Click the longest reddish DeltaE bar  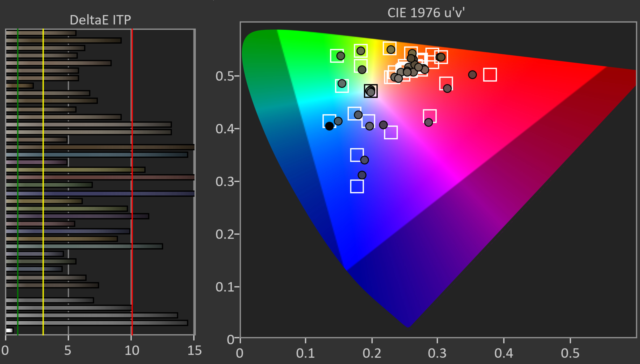click(x=100, y=177)
